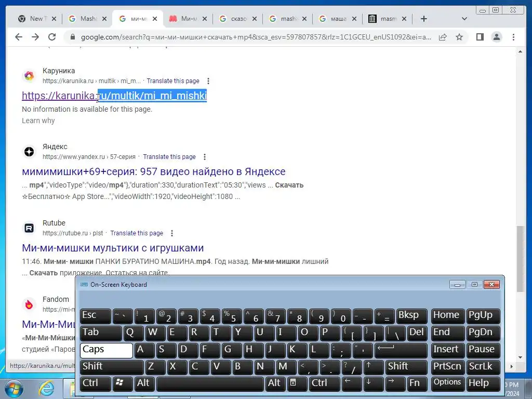Toggle the ScrLk key on keyboard

[x=484, y=367]
